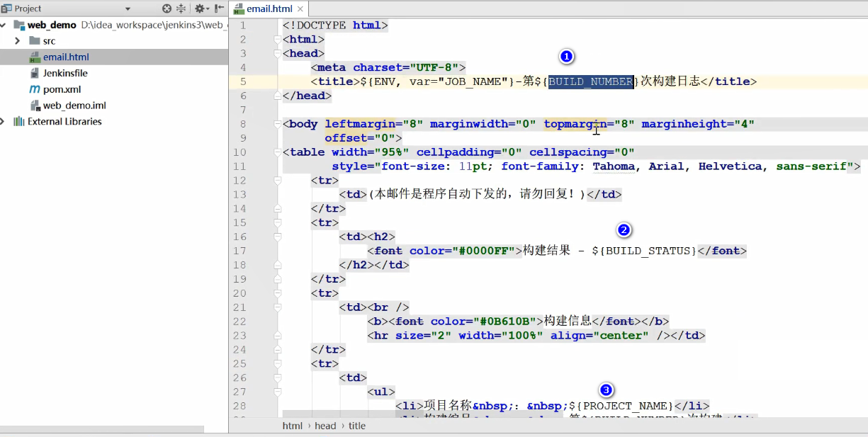The width and height of the screenshot is (868, 437).
Task: Open the Project view mode dropdown arrow
Action: tap(128, 9)
